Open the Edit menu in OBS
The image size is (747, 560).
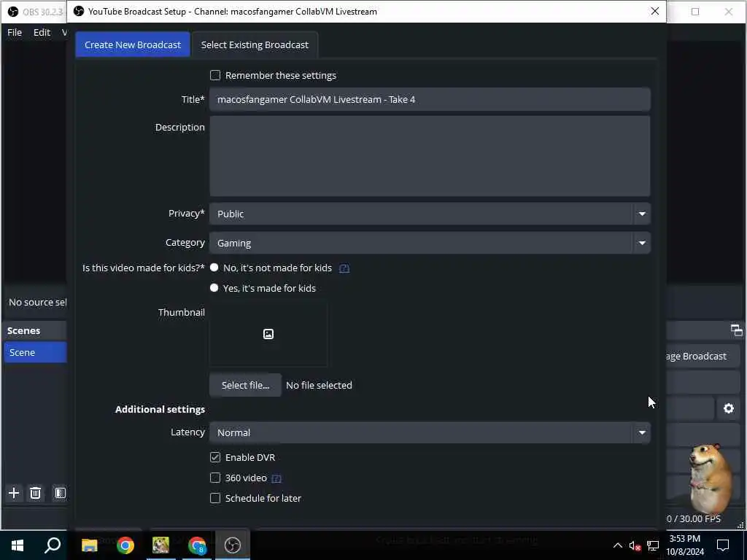tap(42, 32)
